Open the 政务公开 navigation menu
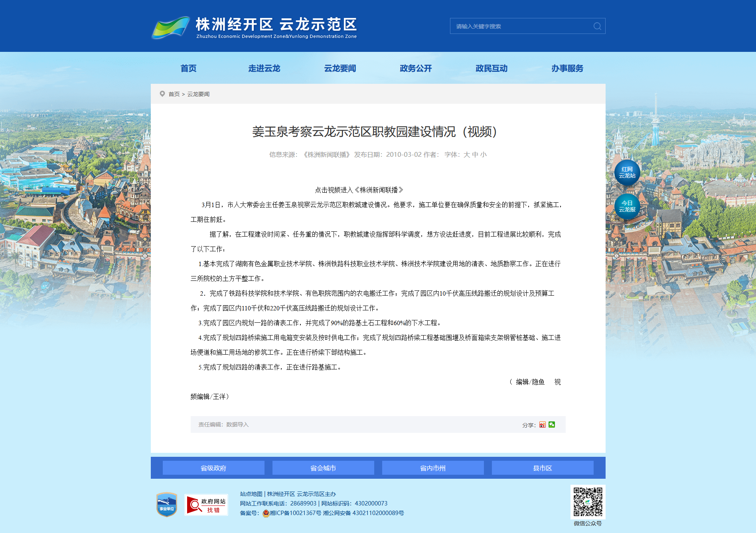 (x=416, y=68)
